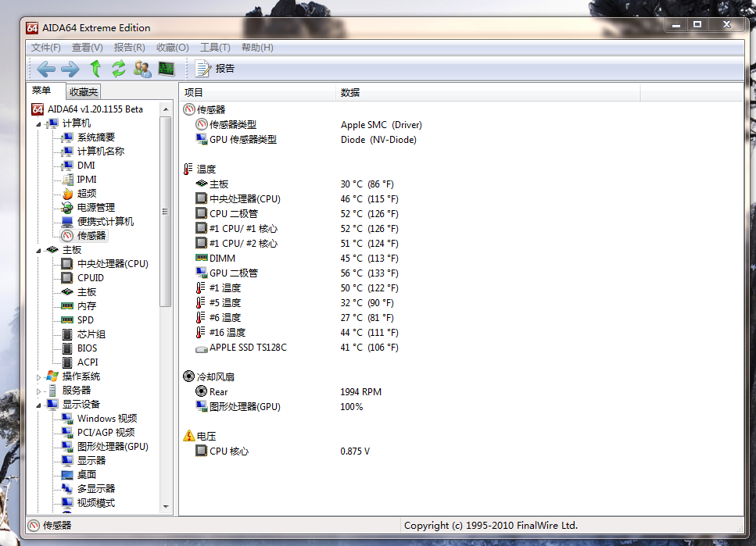This screenshot has width=756, height=546.
Task: Click the memory stick icon beside 内存
Action: [x=67, y=306]
